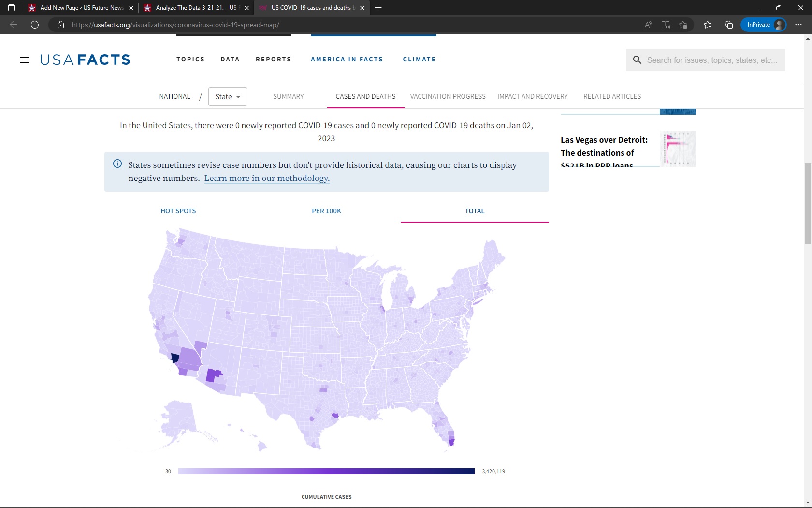Screen dimensions: 812x508
Task: Open browser settings ellipsis menu
Action: pyautogui.click(x=798, y=25)
